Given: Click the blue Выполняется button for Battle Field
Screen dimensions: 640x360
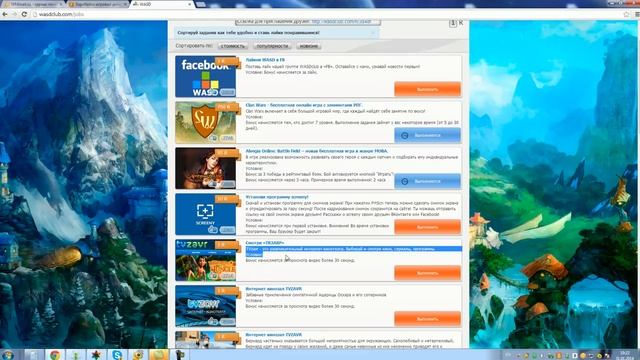Looking at the screenshot, I should pos(427,181).
